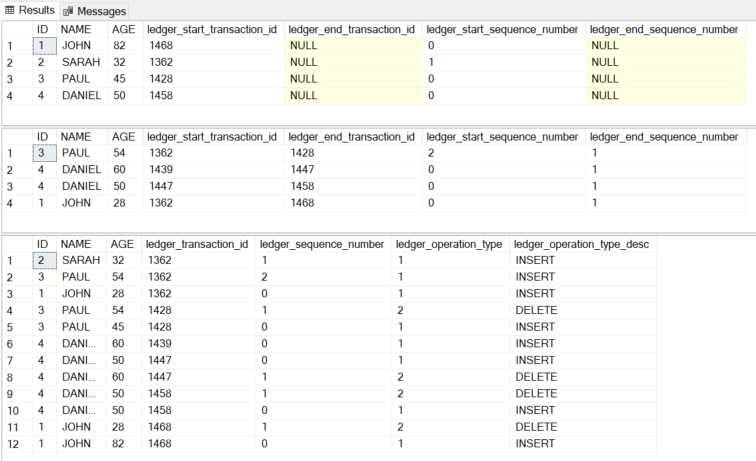Select the 1458 transaction id cell in row 10
This screenshot has width=756, height=461.
pyautogui.click(x=198, y=410)
